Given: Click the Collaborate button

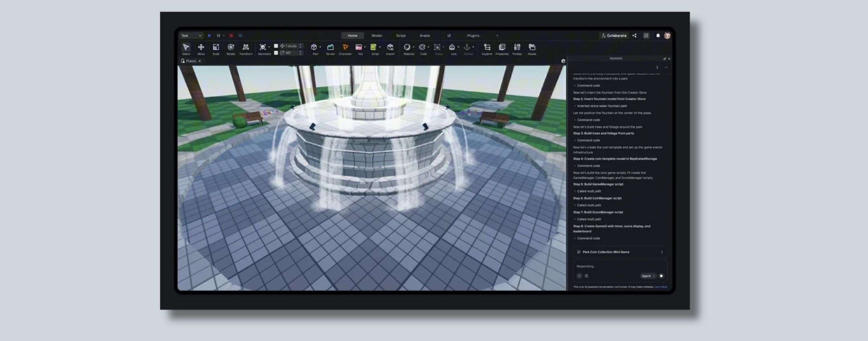Looking at the screenshot, I should click(614, 35).
